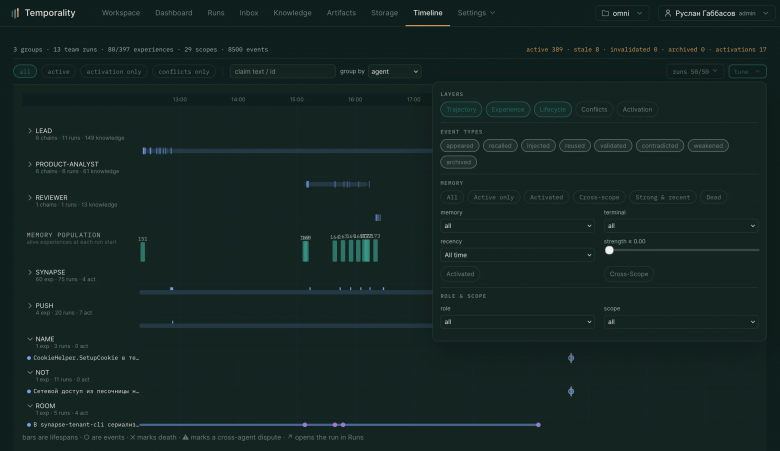Click the user profile icon

668,13
